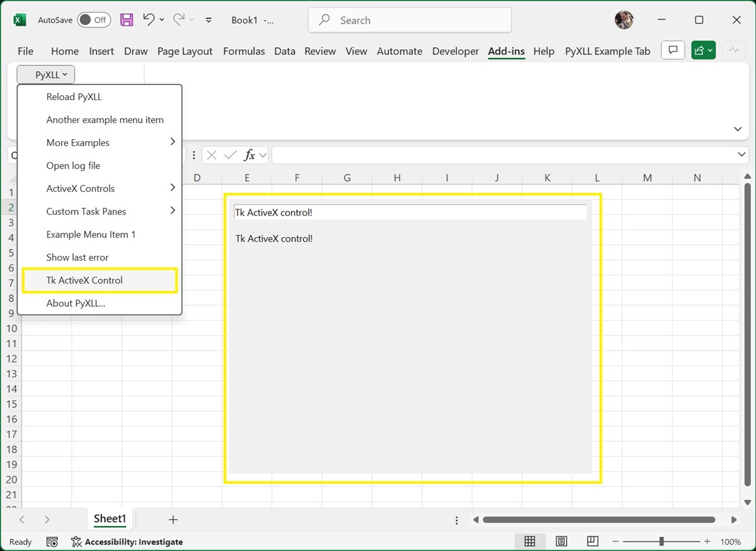
Task: Add a new sheet with plus icon
Action: pyautogui.click(x=173, y=520)
